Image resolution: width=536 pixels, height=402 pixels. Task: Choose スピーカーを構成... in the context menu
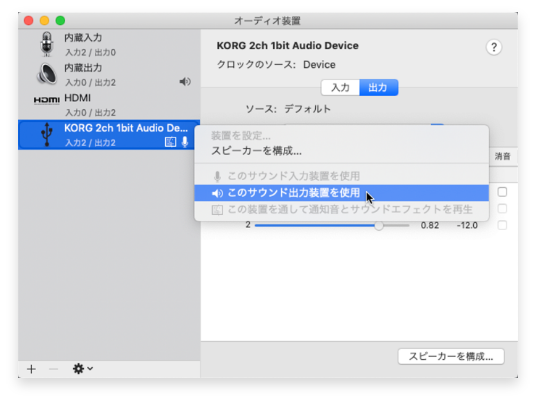tap(341, 151)
